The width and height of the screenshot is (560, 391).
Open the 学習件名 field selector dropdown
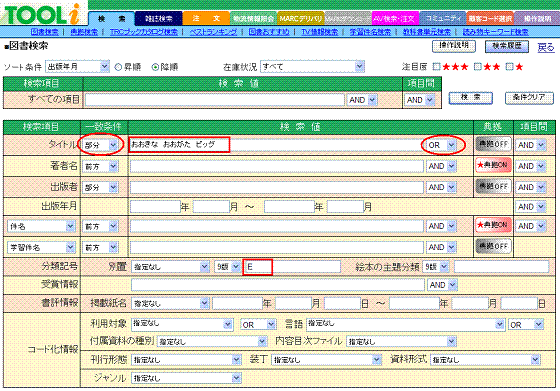[41, 247]
